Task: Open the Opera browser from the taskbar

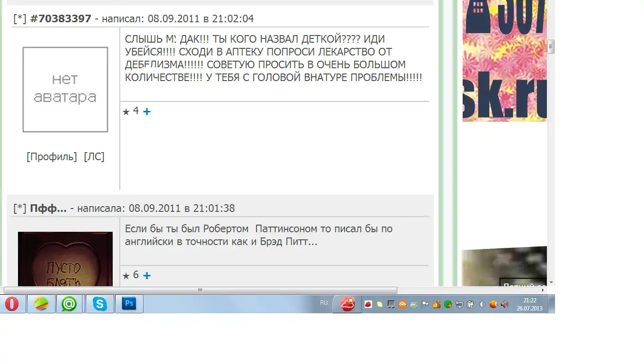Action: click(12, 304)
